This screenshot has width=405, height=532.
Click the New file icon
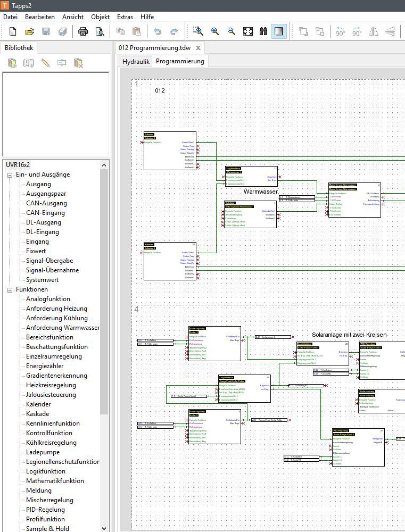click(x=13, y=31)
